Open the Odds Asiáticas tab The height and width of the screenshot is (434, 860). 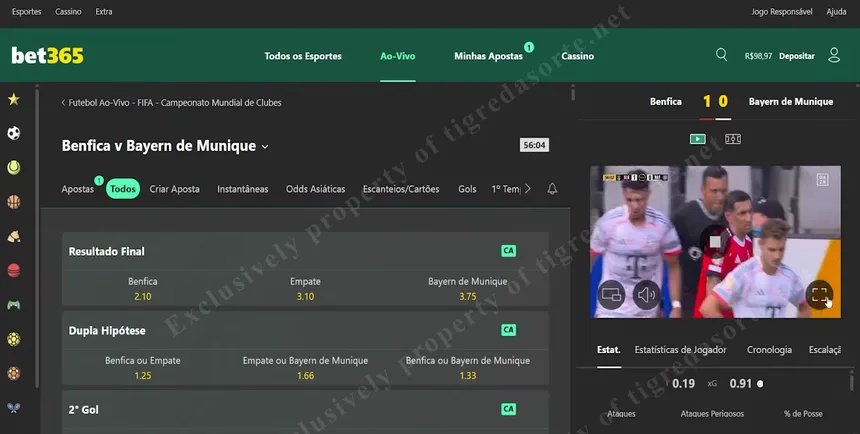coord(315,189)
